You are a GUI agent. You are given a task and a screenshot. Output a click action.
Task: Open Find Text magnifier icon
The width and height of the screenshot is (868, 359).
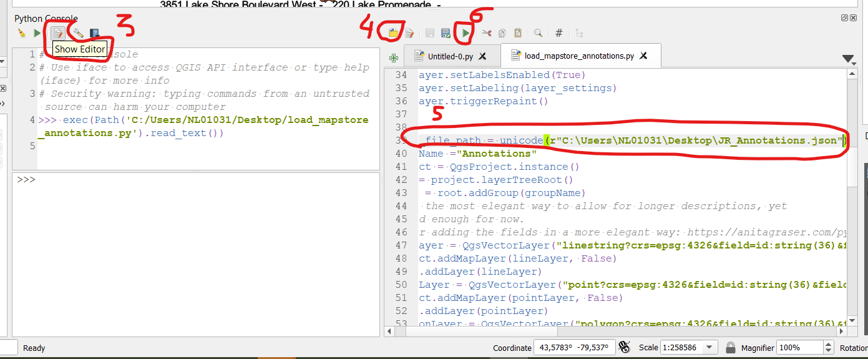pos(538,33)
